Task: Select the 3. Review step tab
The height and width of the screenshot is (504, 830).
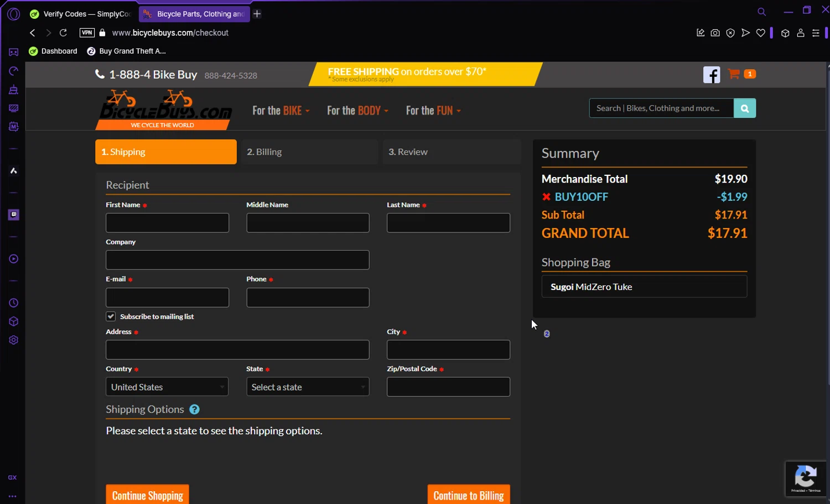Action: click(452, 152)
